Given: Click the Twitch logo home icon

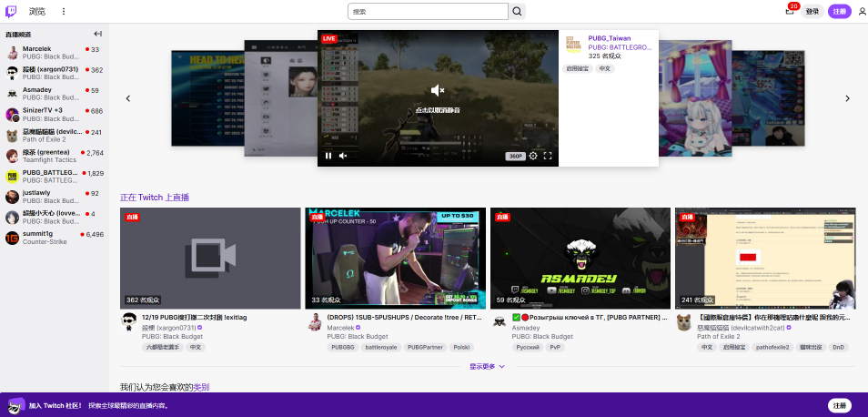Looking at the screenshot, I should (12, 11).
